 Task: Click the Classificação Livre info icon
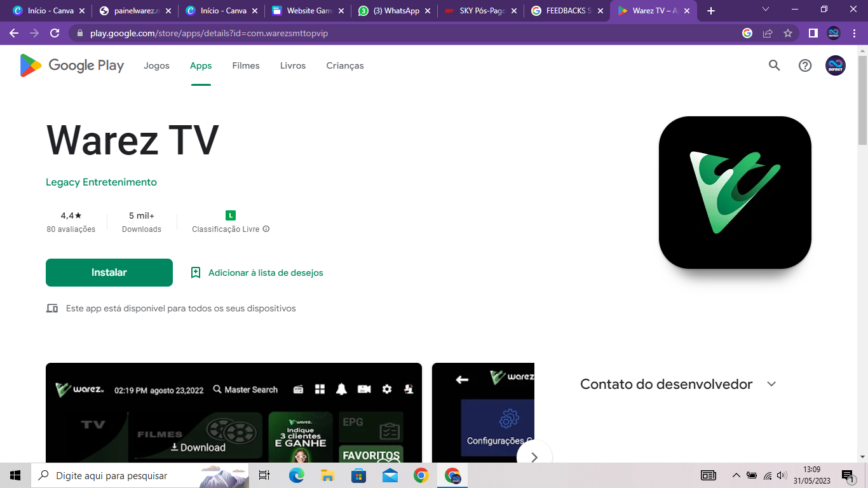coord(266,229)
